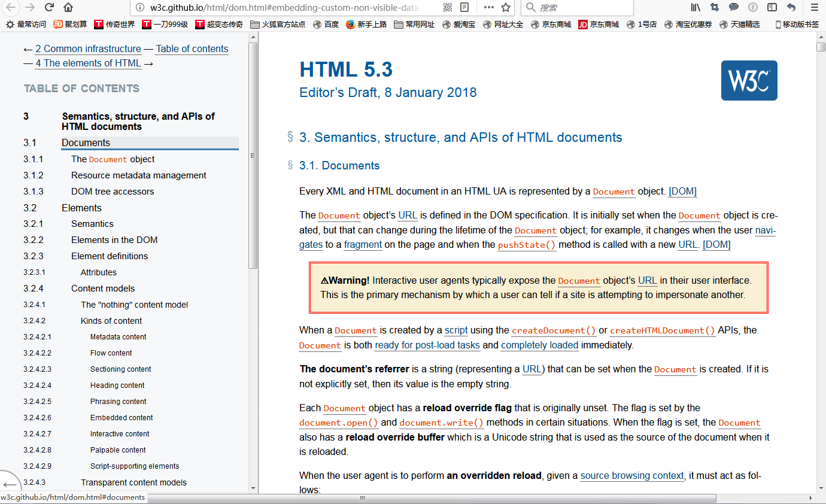Go to the browser Home page
Viewport: 826px width, 504px height.
coord(68,7)
